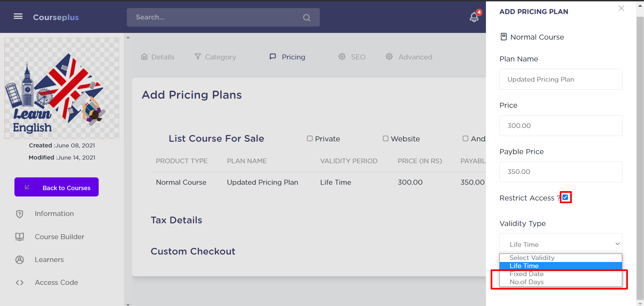Select No.of Days validity option
This screenshot has height=306, width=644.
527,282
